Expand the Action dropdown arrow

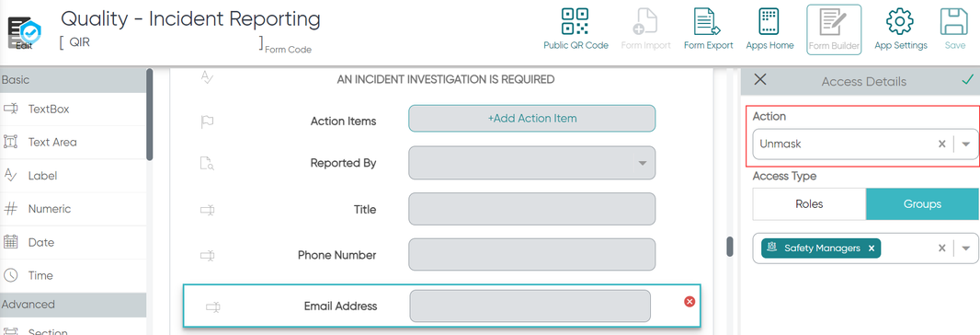click(x=965, y=144)
